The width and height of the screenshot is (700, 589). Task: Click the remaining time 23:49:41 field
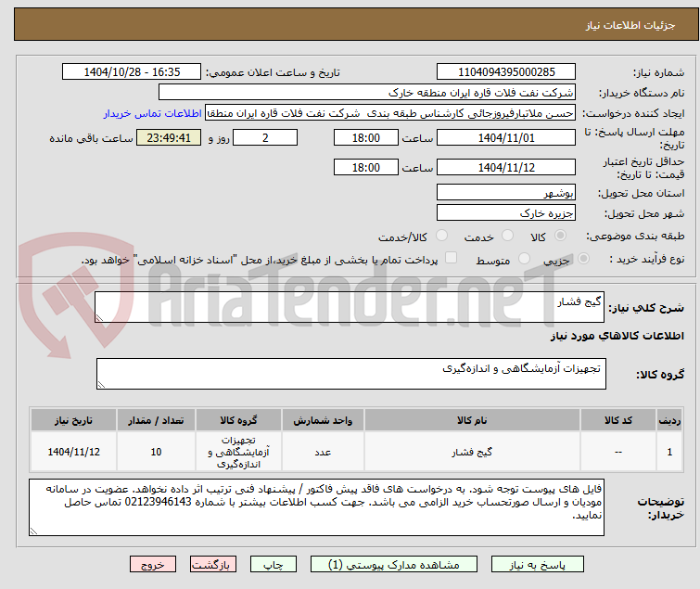click(169, 137)
